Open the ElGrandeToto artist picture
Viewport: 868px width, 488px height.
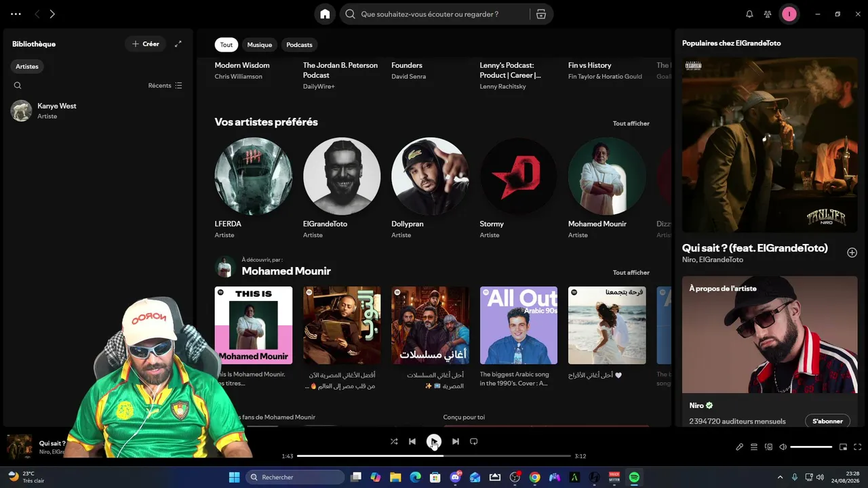[342, 176]
